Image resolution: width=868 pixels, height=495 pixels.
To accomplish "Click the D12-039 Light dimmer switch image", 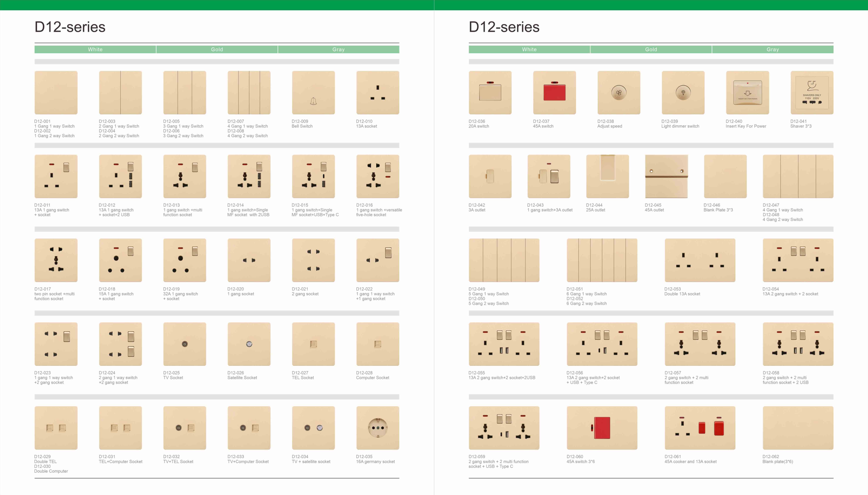I will point(683,92).
